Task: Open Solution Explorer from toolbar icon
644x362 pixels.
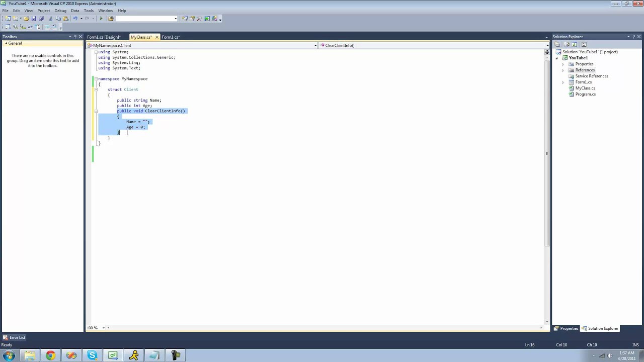Action: (185, 19)
